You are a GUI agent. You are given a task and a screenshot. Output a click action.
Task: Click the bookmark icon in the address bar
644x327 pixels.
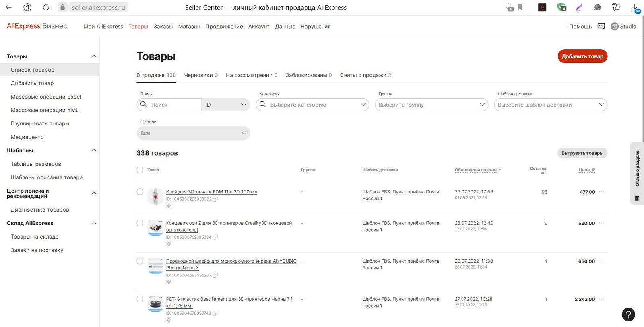coord(520,7)
